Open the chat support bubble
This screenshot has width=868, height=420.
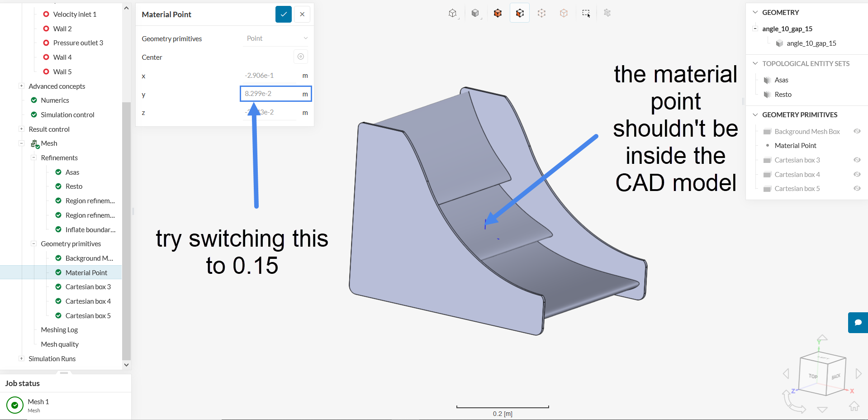858,323
